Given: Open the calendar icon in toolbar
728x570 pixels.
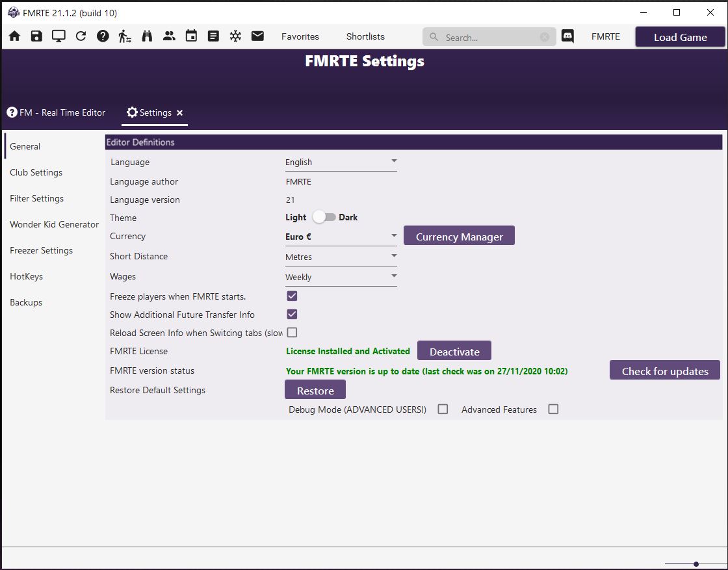Looking at the screenshot, I should click(191, 36).
